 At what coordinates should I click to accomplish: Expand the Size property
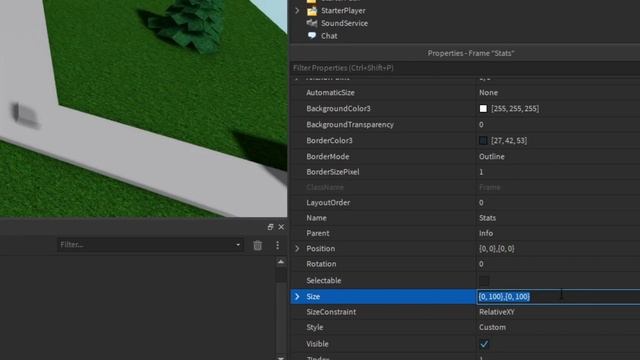click(x=297, y=296)
